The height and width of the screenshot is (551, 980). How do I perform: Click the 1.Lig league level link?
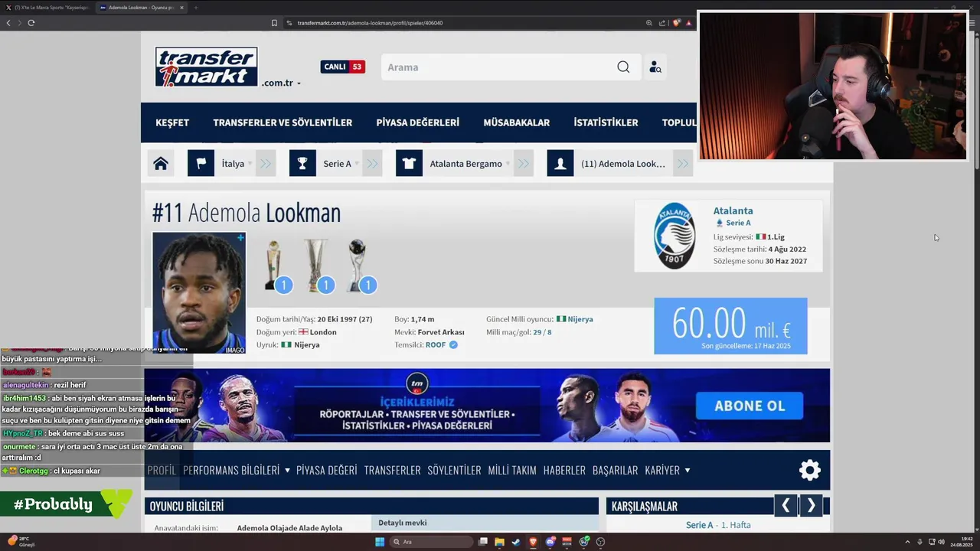point(775,237)
